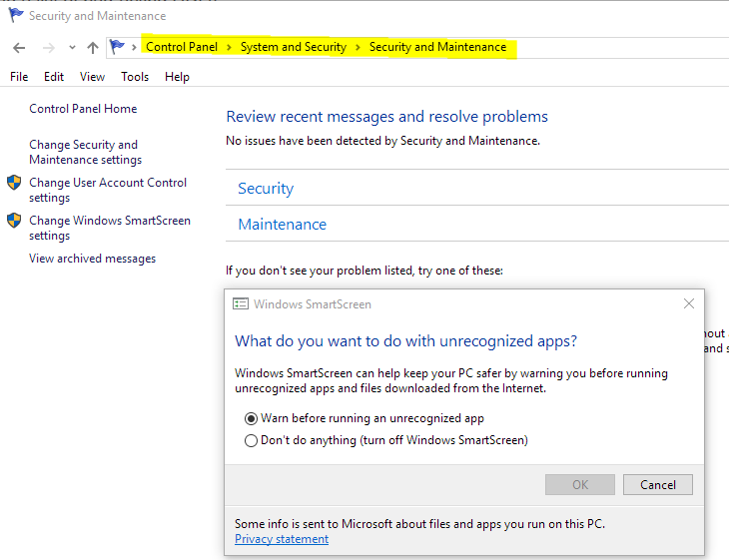Expand the Maintenance section
The height and width of the screenshot is (560, 729).
click(x=282, y=225)
